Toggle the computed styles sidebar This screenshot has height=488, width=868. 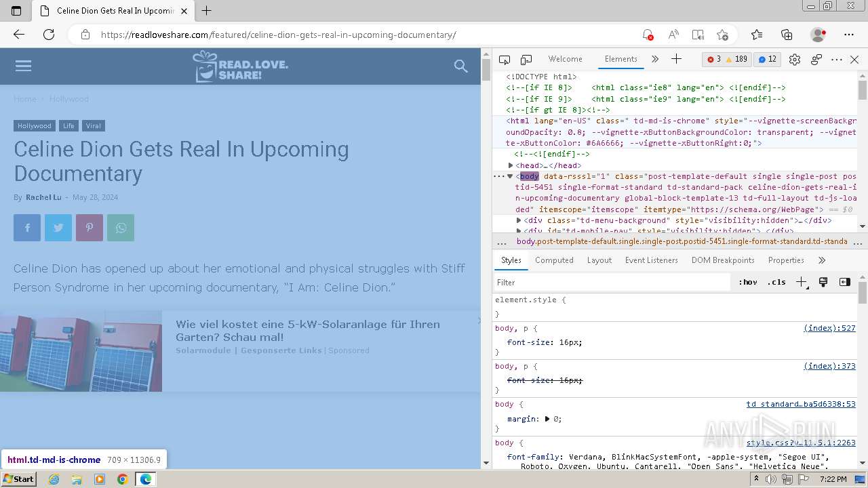tap(845, 283)
